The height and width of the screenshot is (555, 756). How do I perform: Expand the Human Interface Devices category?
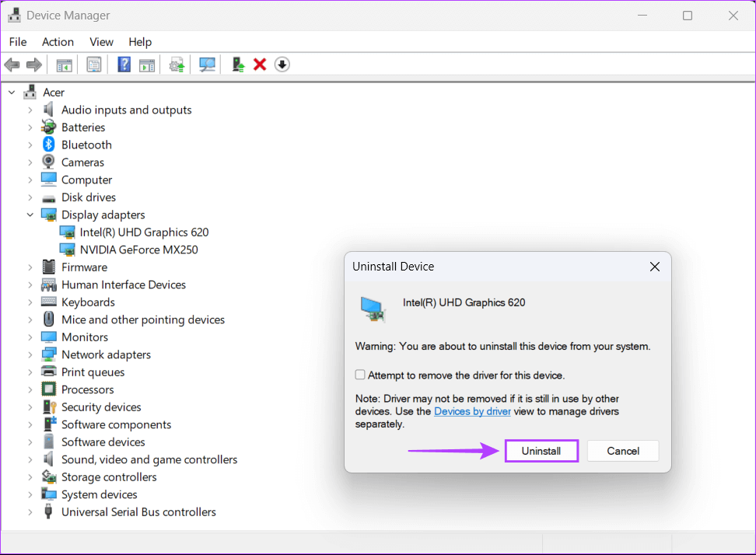point(30,284)
